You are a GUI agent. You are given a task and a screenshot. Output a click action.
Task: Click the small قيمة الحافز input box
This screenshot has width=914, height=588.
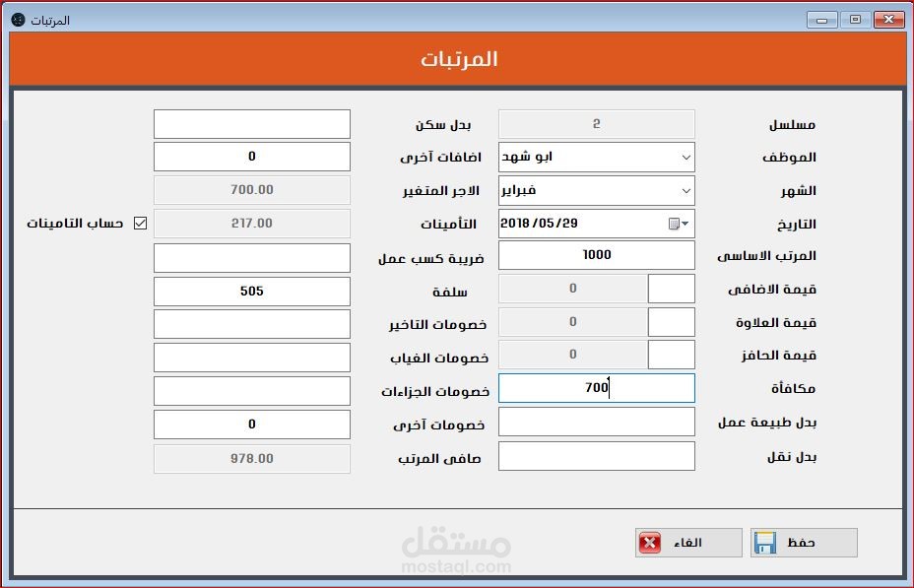coord(672,355)
